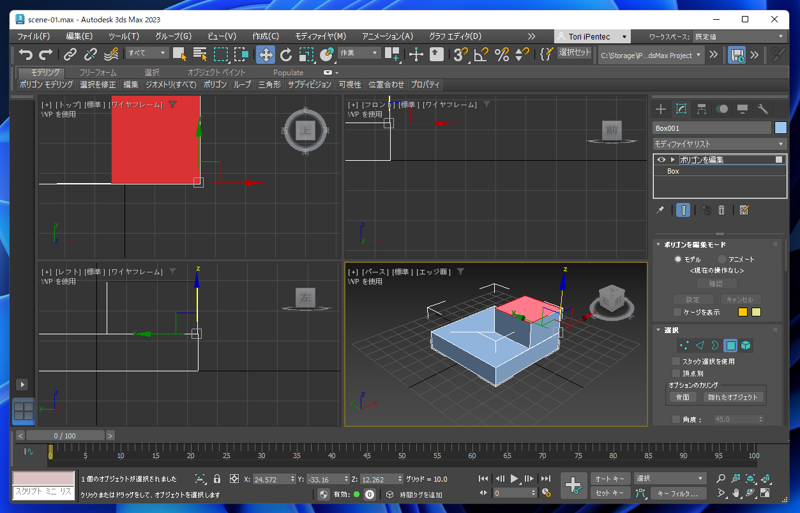Select Border sub-object level icon

click(715, 346)
